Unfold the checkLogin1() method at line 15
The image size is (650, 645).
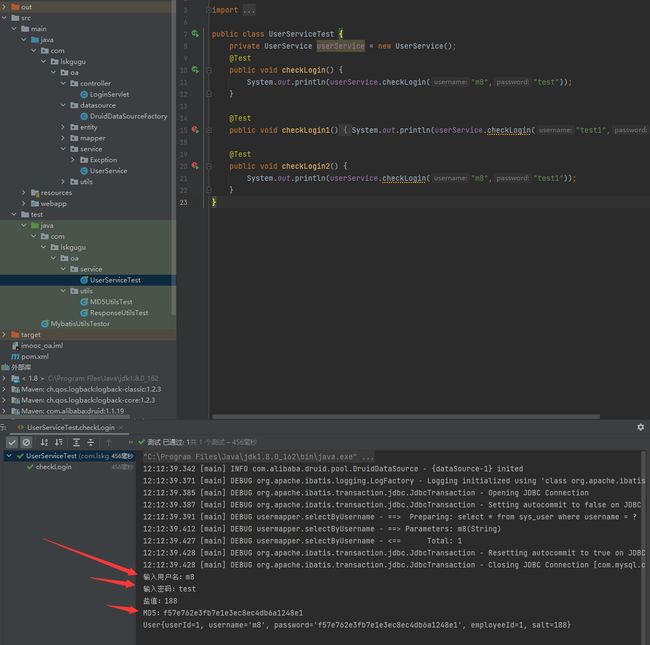pos(209,130)
